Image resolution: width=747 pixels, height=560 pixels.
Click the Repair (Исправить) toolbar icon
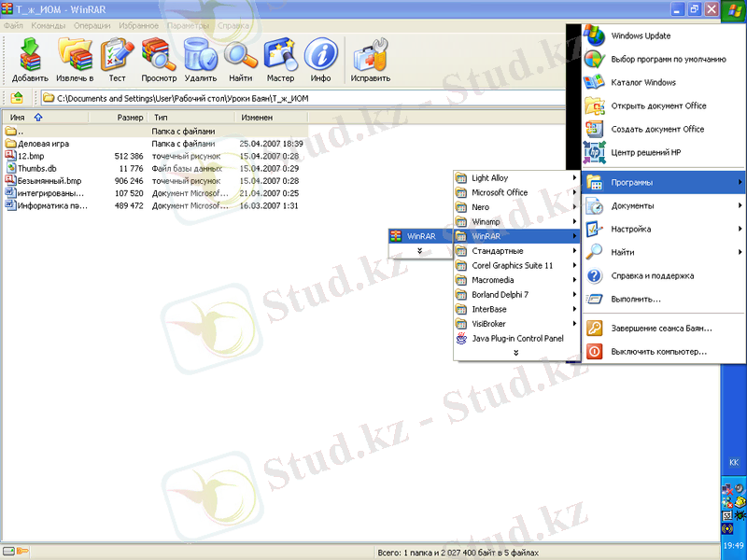pos(371,61)
